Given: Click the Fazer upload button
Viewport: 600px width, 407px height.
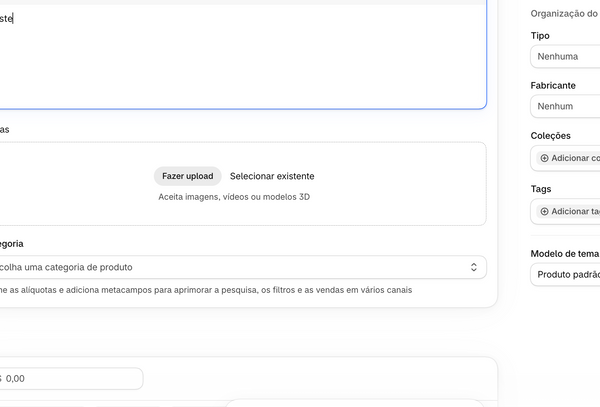Looking at the screenshot, I should [x=188, y=176].
